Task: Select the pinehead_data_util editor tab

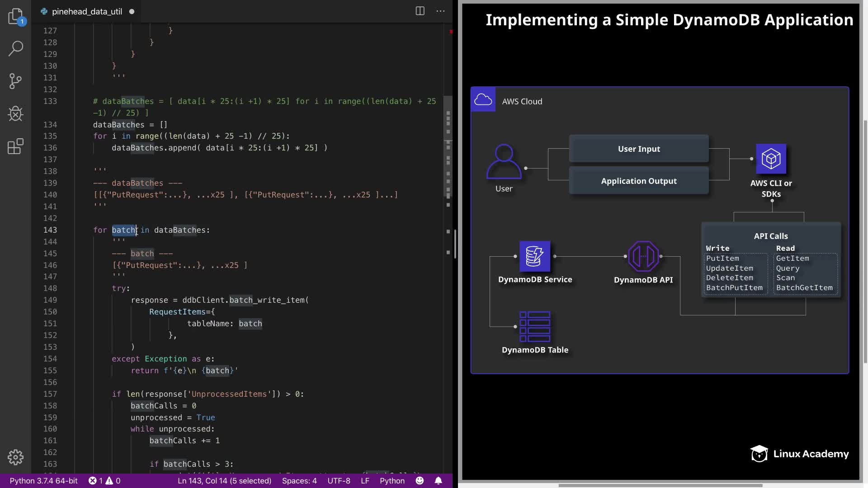Action: point(87,12)
